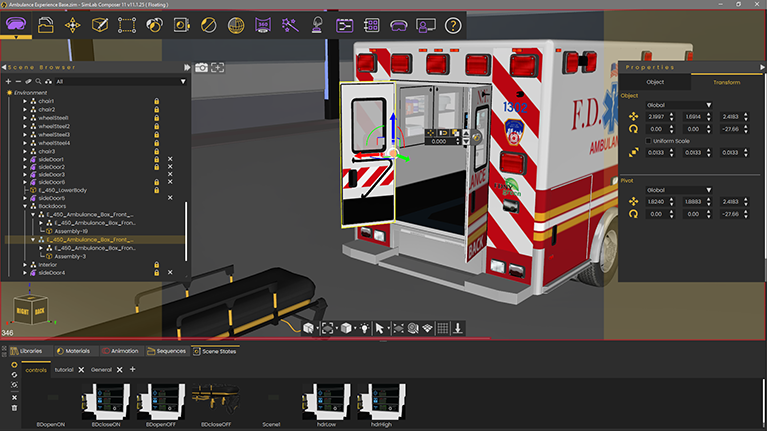Click the camera snapshot icon
Viewport: 767px width, 431px height.
(x=201, y=68)
